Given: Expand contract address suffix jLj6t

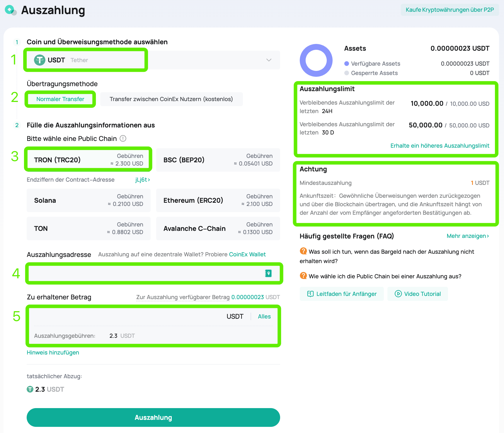Looking at the screenshot, I should pyautogui.click(x=143, y=180).
